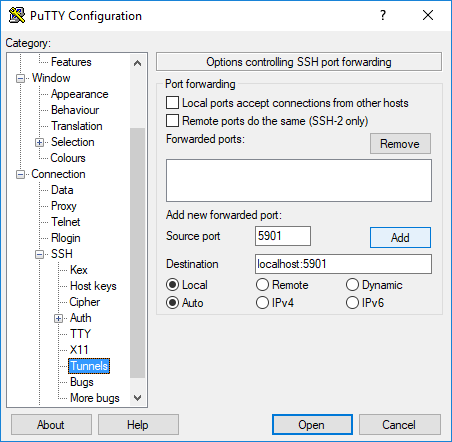Open the Rlogin category
The width and height of the screenshot is (452, 442).
[66, 238]
